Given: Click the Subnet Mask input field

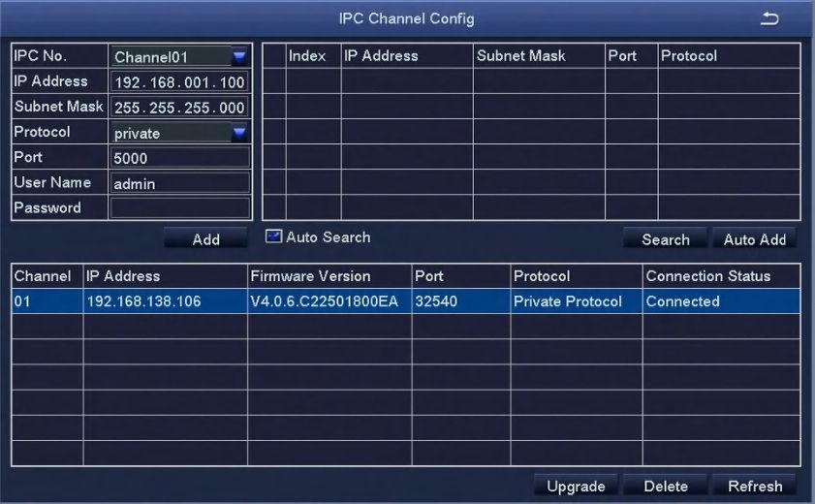Looking at the screenshot, I should pos(180,108).
